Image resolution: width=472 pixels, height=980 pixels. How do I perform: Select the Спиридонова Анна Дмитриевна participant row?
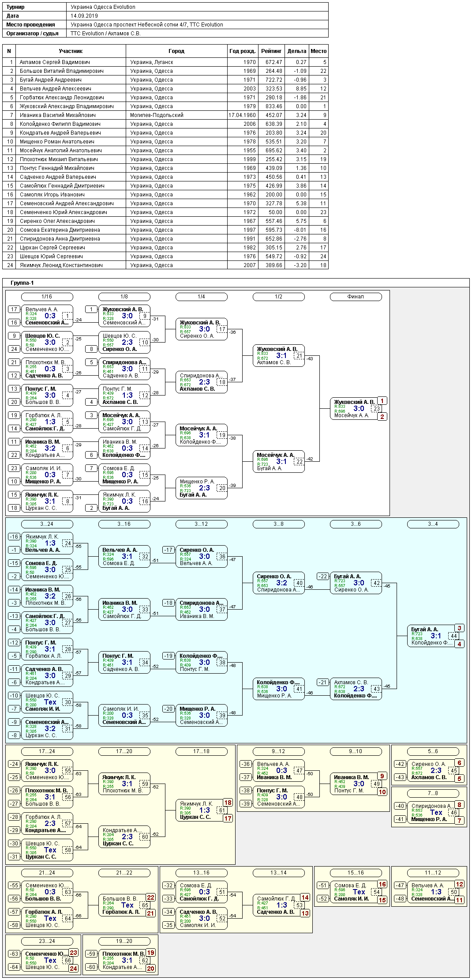(x=165, y=239)
